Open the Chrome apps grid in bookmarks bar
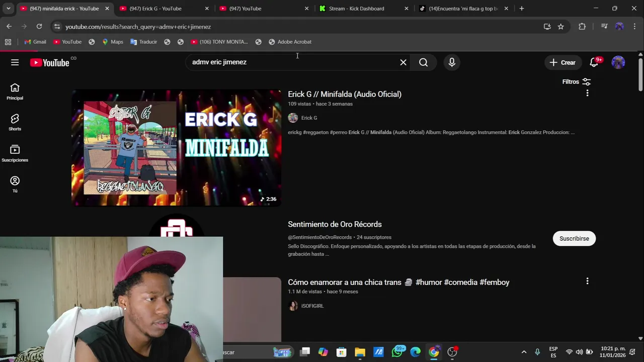This screenshot has height=362, width=644. tap(8, 42)
